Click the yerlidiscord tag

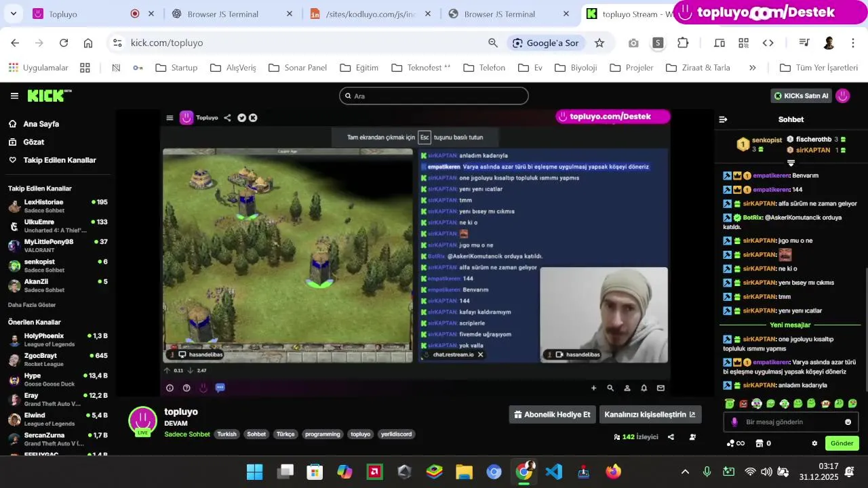pyautogui.click(x=396, y=434)
